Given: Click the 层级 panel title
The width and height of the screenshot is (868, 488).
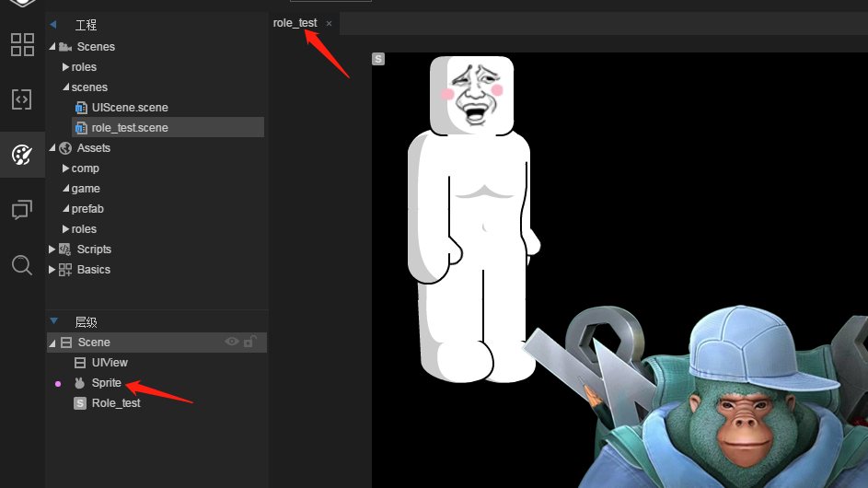Looking at the screenshot, I should pos(86,322).
